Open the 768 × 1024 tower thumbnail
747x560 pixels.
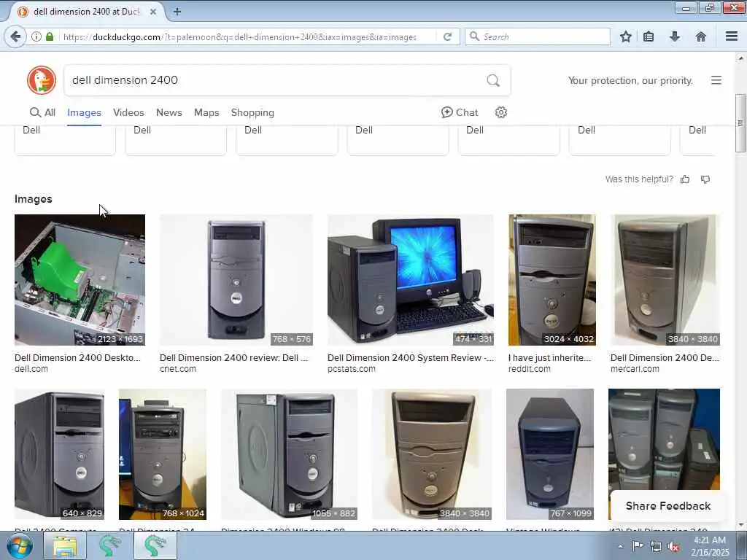pyautogui.click(x=163, y=454)
